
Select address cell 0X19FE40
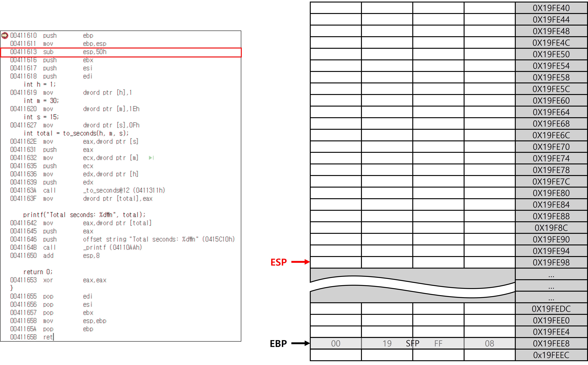pyautogui.click(x=551, y=8)
